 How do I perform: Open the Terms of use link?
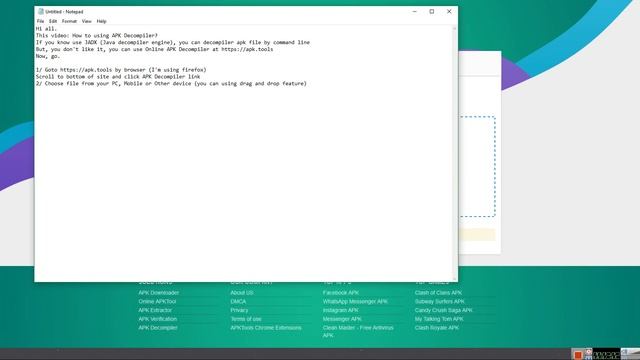click(246, 319)
